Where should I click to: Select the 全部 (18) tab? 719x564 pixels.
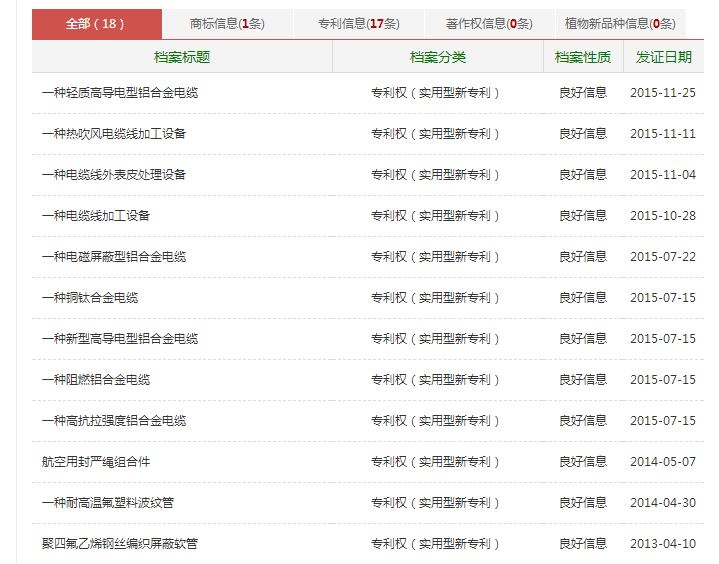click(x=97, y=24)
